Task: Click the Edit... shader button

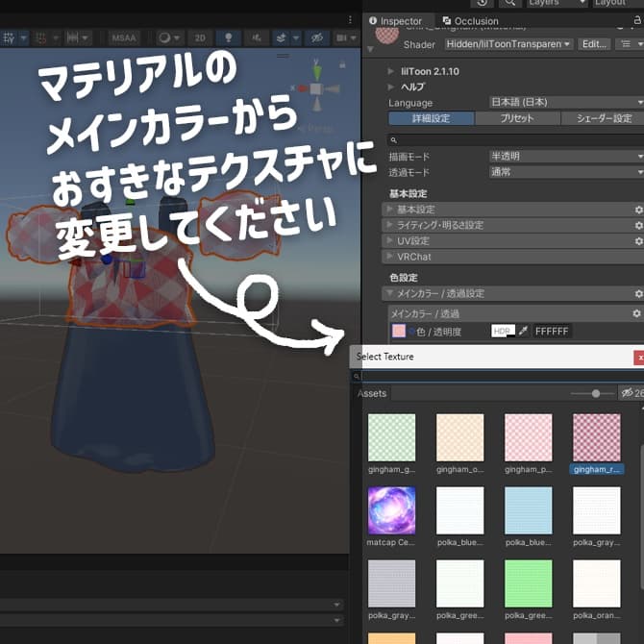Action: click(595, 44)
